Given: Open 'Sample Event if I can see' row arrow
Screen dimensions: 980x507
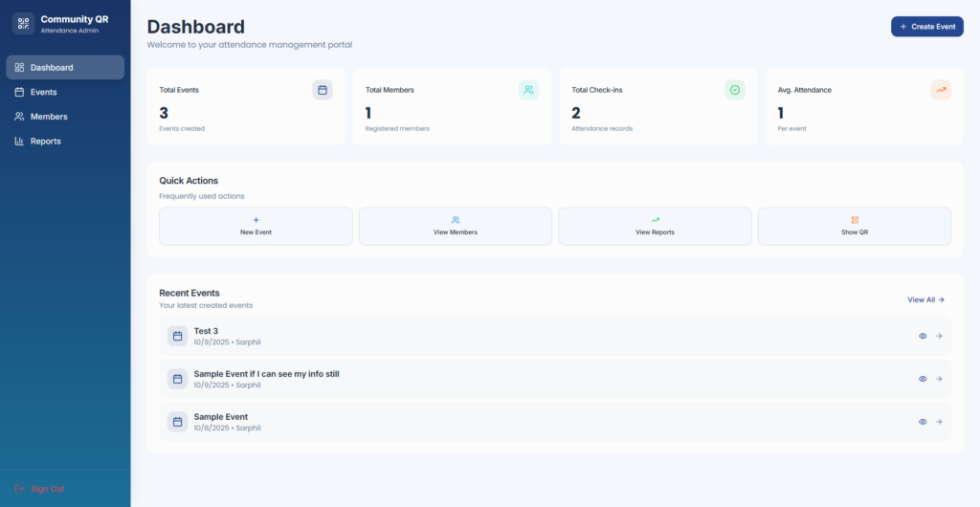Looking at the screenshot, I should pyautogui.click(x=939, y=379).
